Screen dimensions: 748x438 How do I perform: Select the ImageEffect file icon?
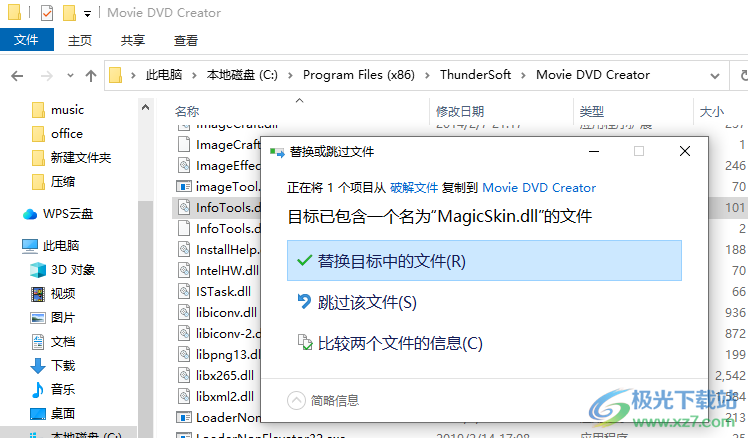click(184, 166)
